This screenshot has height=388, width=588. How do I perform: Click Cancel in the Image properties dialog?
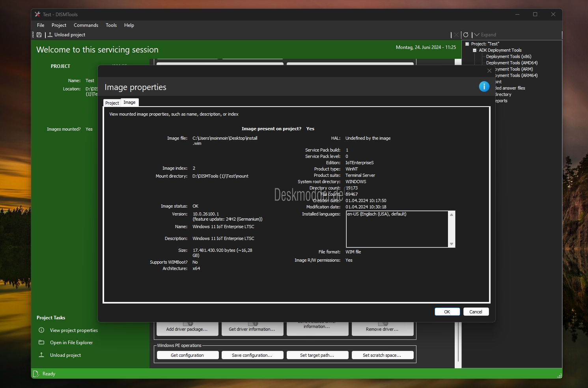coord(476,311)
